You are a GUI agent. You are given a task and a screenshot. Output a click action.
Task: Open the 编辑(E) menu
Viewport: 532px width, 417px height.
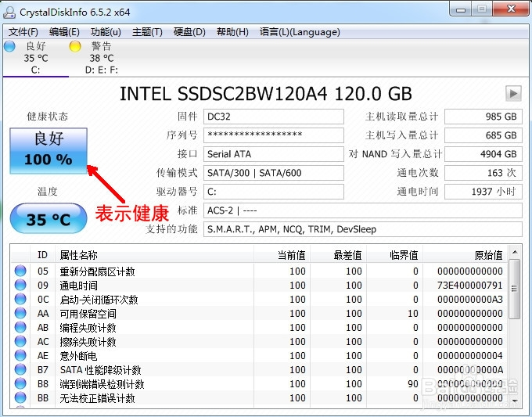pyautogui.click(x=64, y=32)
